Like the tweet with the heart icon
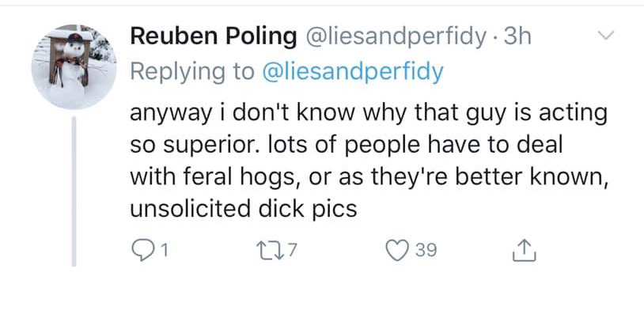This screenshot has width=644, height=314. [x=396, y=251]
